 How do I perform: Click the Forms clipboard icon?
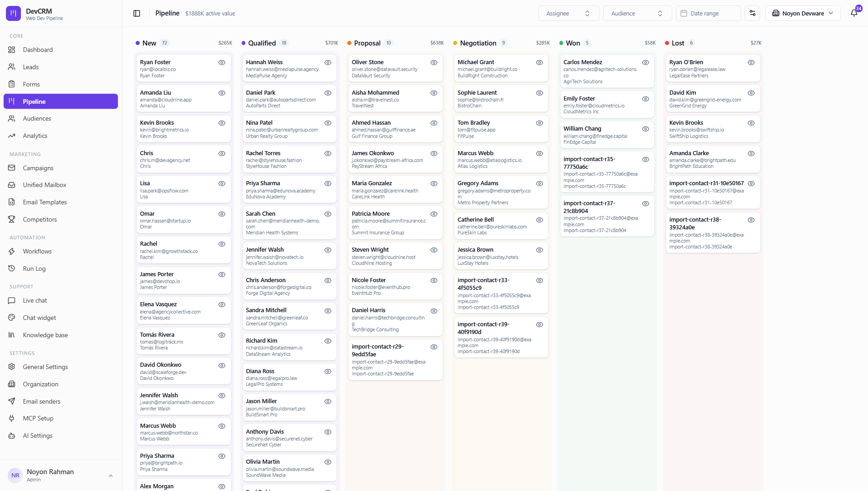pos(12,84)
